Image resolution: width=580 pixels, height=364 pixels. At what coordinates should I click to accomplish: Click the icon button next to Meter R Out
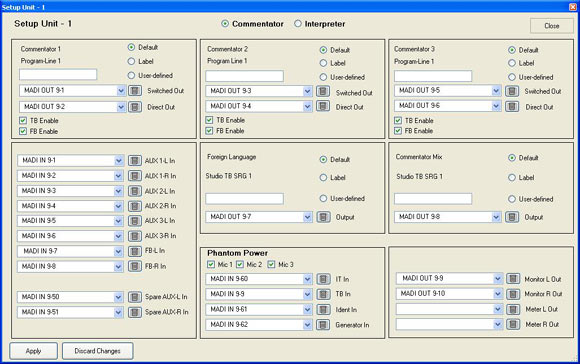(x=513, y=324)
